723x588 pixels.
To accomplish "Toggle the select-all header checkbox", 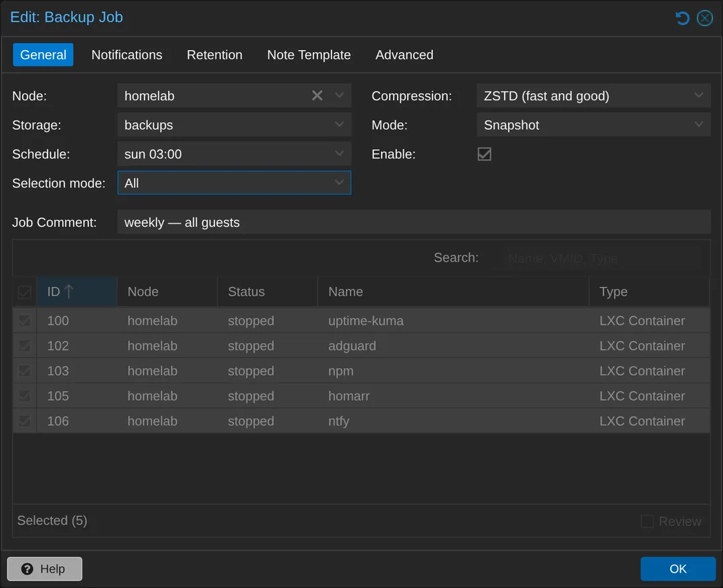I will [25, 292].
